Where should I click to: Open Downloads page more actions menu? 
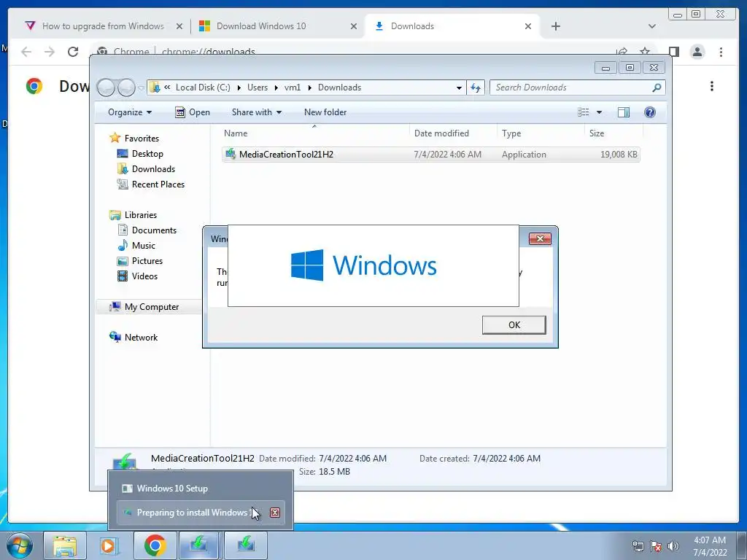click(x=712, y=86)
